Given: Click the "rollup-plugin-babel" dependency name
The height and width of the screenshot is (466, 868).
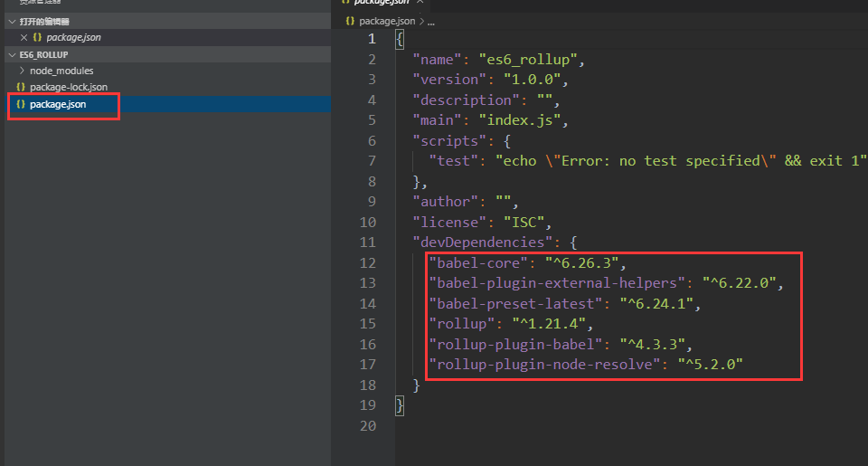Looking at the screenshot, I should click(x=515, y=344).
